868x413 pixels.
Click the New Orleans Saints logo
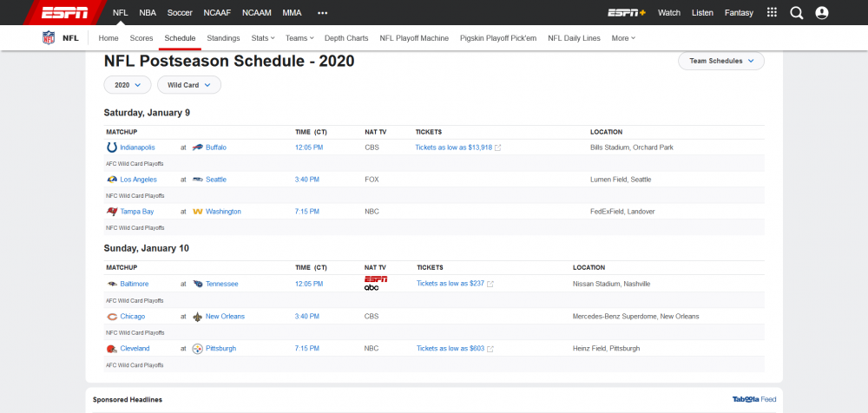(x=198, y=316)
